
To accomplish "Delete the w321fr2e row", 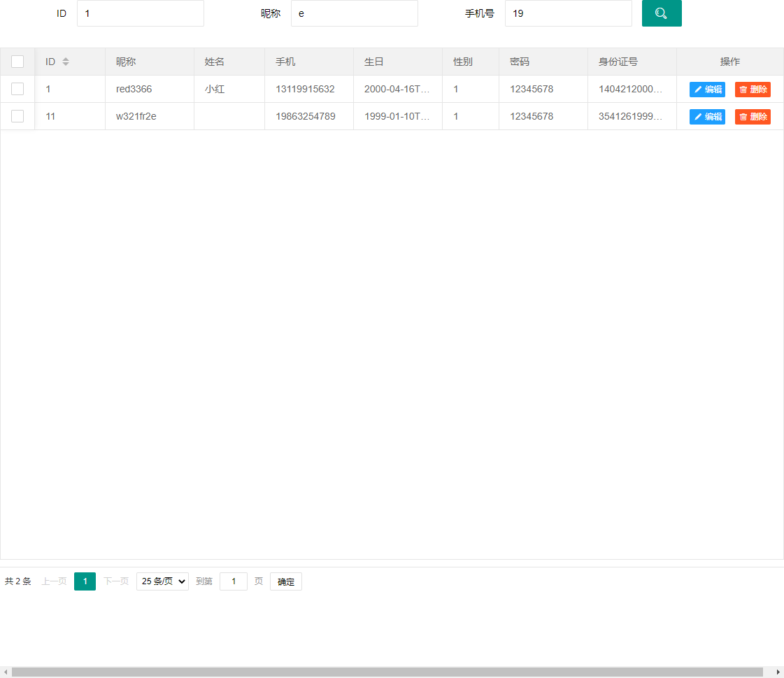I will click(753, 117).
